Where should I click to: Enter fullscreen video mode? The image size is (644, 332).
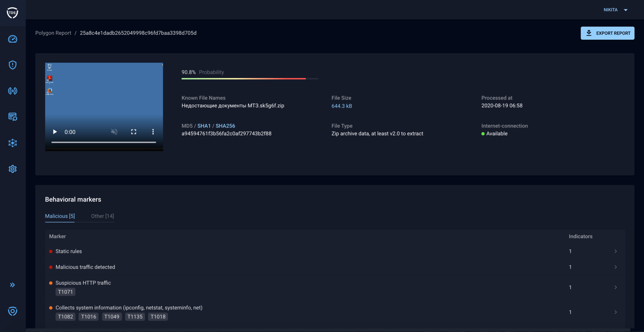tap(134, 132)
